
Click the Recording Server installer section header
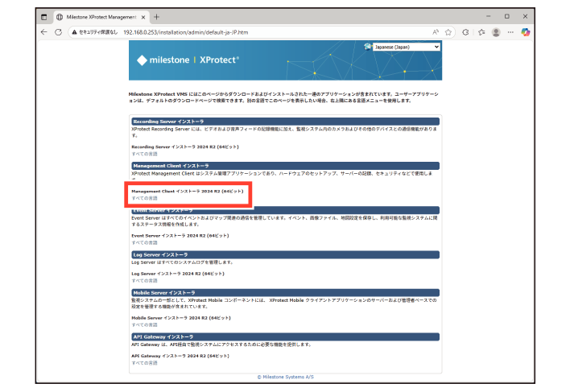click(285, 122)
